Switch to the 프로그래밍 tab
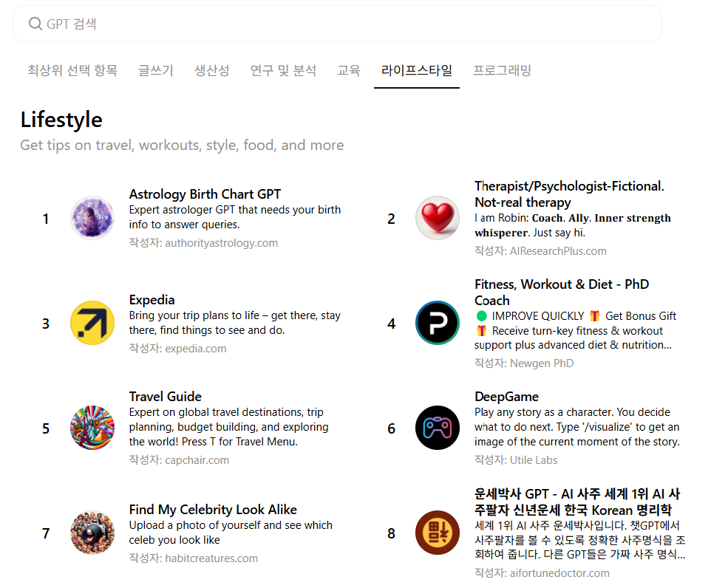Screen dimensions: 728x588 click(502, 70)
